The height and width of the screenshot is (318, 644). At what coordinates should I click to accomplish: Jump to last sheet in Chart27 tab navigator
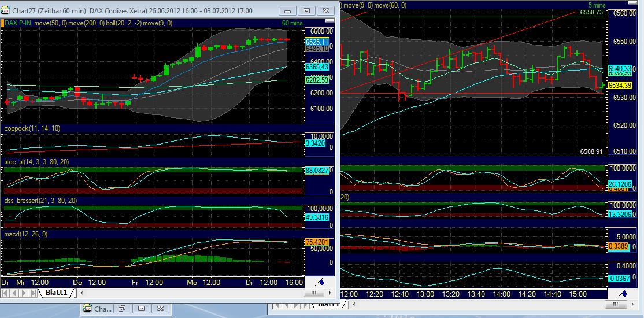(32, 293)
